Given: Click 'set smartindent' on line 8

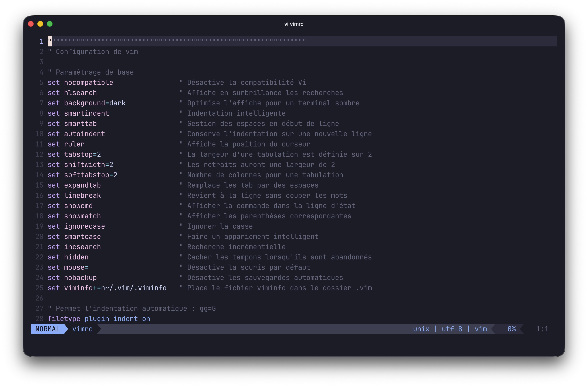Looking at the screenshot, I should pos(78,113).
